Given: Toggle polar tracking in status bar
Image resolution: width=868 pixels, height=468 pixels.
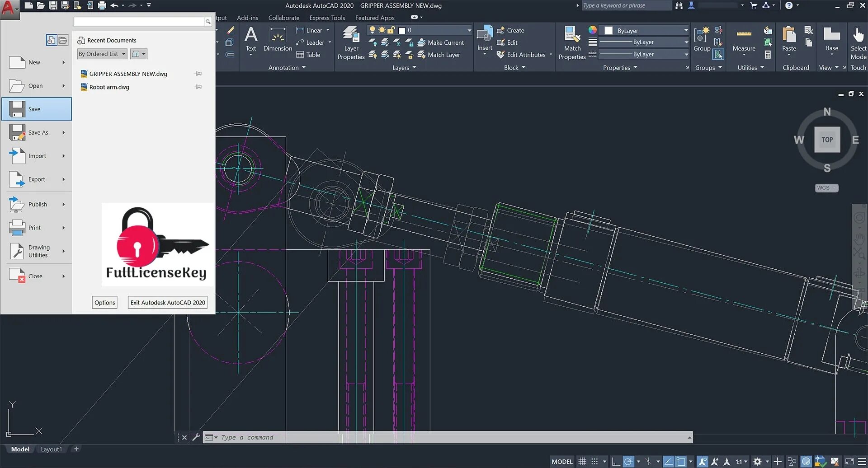Looking at the screenshot, I should coord(628,462).
